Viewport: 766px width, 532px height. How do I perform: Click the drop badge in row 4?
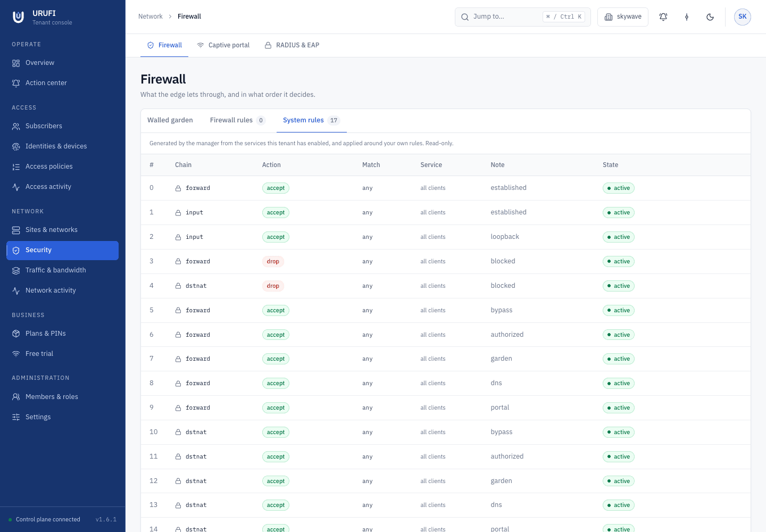tap(273, 286)
